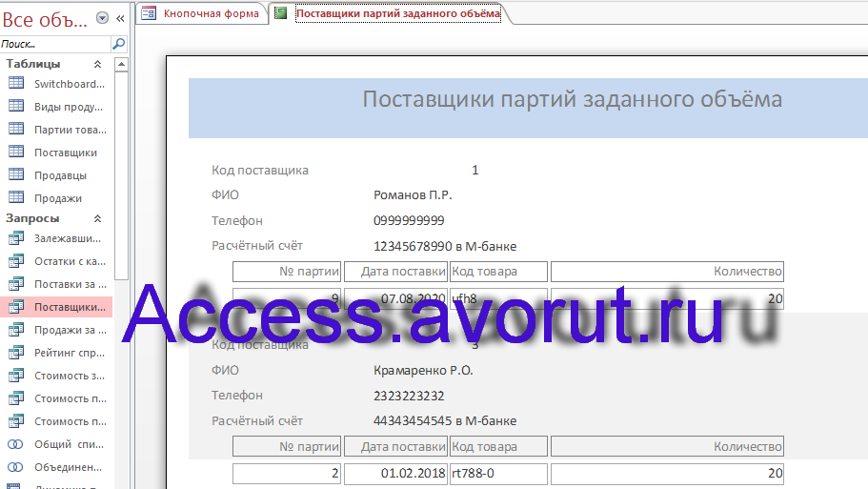Click date cell 01.02.2018
Viewport: 868px width, 489px height.
tap(395, 473)
